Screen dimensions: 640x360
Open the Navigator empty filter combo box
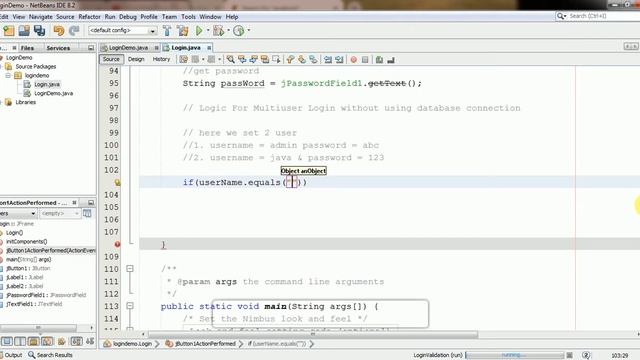60,213
